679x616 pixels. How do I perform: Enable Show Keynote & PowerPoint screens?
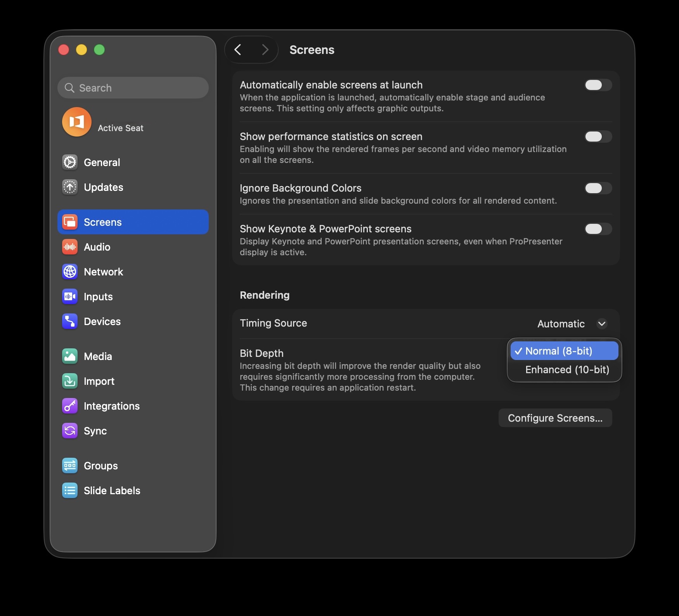(x=598, y=229)
